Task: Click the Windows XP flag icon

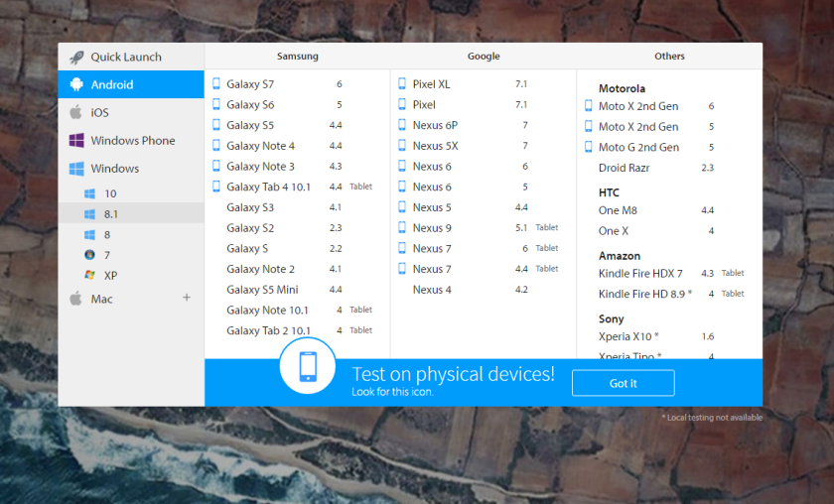Action: 90,275
